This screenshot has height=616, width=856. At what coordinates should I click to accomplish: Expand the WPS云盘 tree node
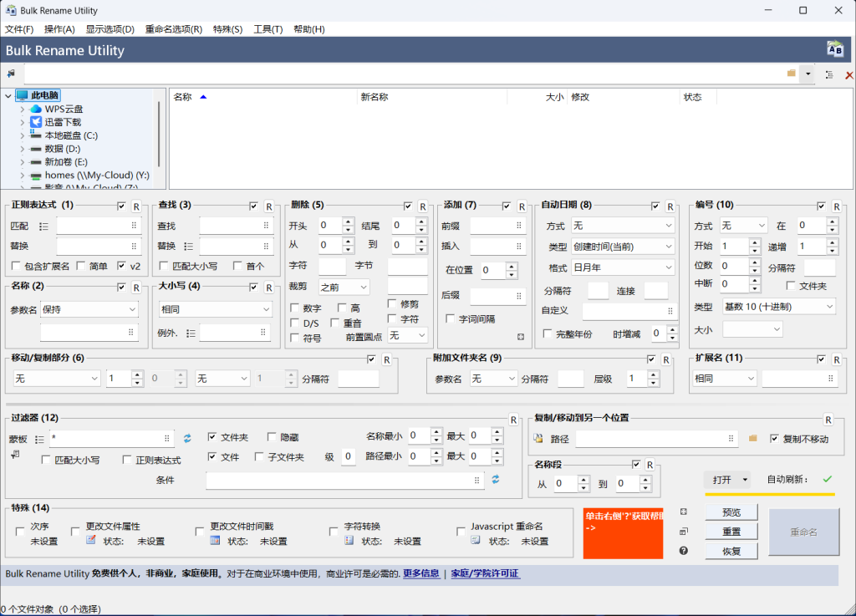coord(22,109)
